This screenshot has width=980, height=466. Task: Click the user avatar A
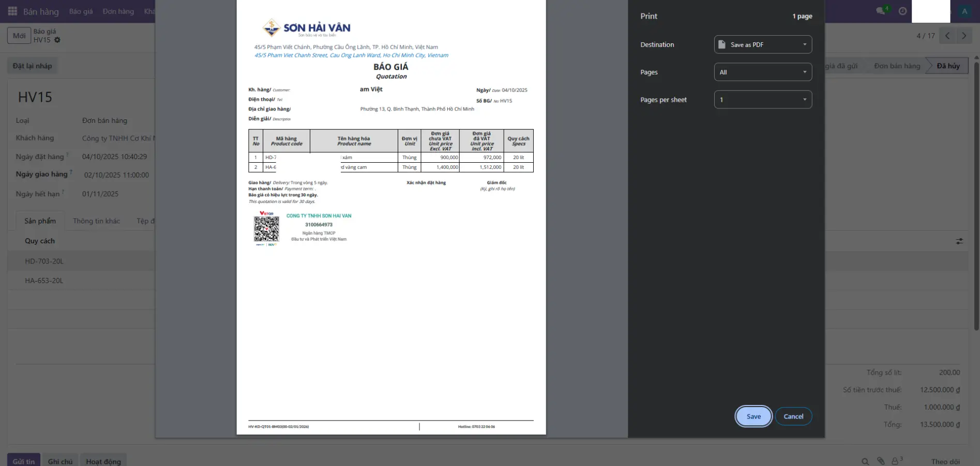click(x=964, y=10)
